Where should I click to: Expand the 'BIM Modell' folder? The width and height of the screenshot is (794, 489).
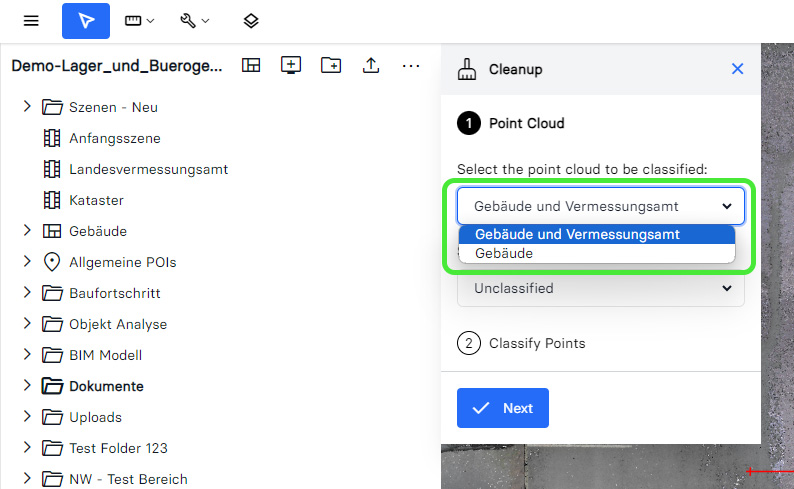pyautogui.click(x=27, y=355)
